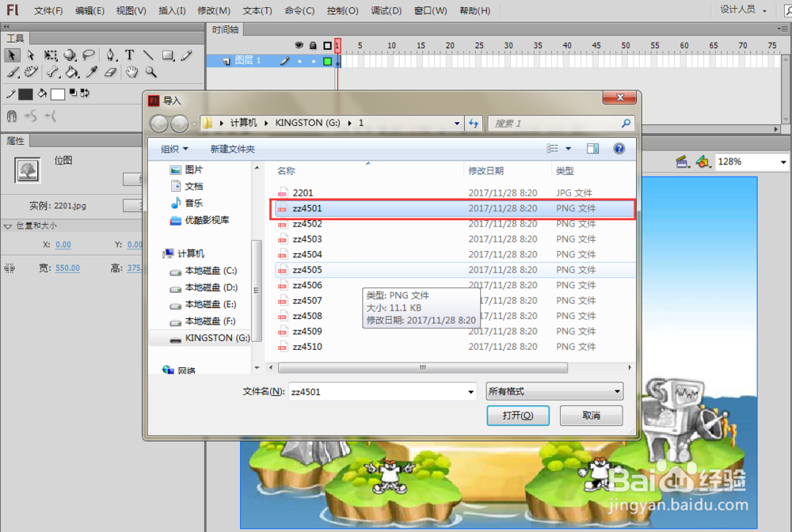
Task: Select the Zoom magnifier tool
Action: click(151, 72)
